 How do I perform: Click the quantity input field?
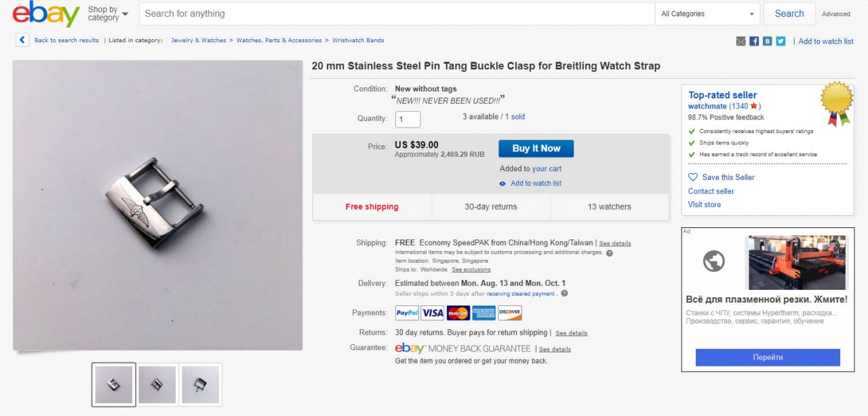pos(408,119)
